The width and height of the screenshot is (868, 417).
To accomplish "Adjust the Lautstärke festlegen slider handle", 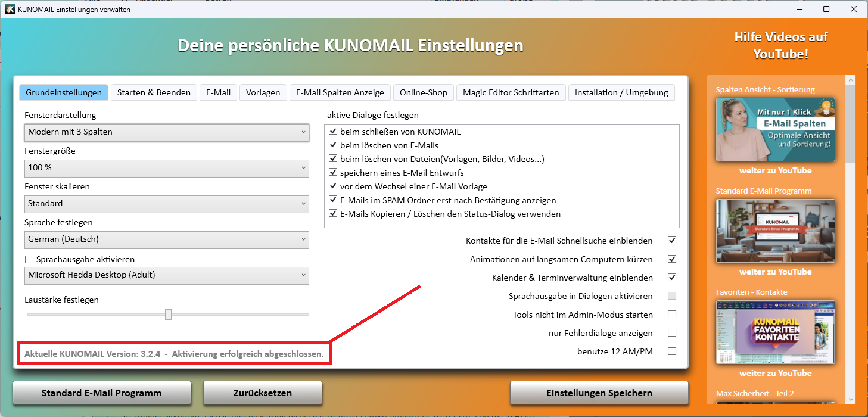I will coord(169,314).
